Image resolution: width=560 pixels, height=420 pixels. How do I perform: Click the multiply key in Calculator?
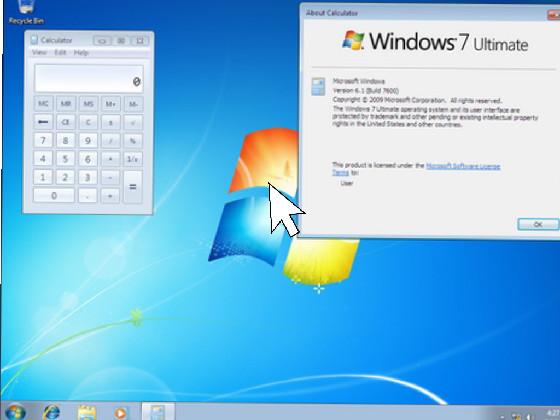[111, 159]
